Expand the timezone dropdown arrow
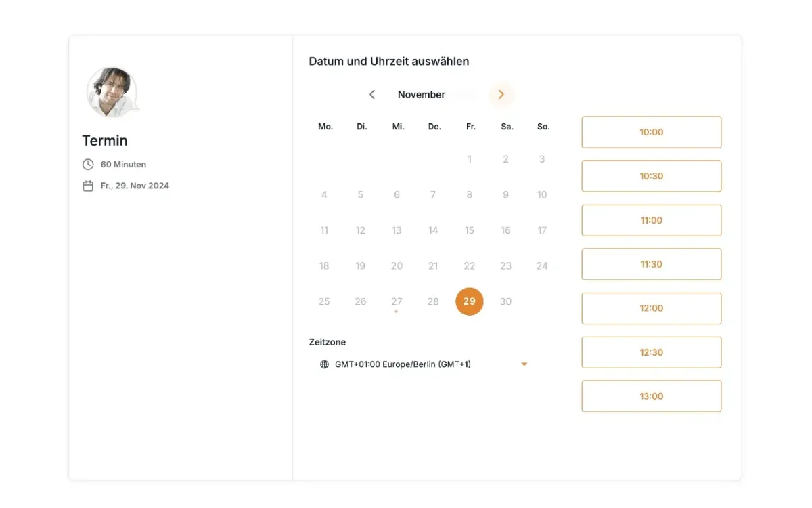This screenshot has height=508, width=812. click(524, 364)
